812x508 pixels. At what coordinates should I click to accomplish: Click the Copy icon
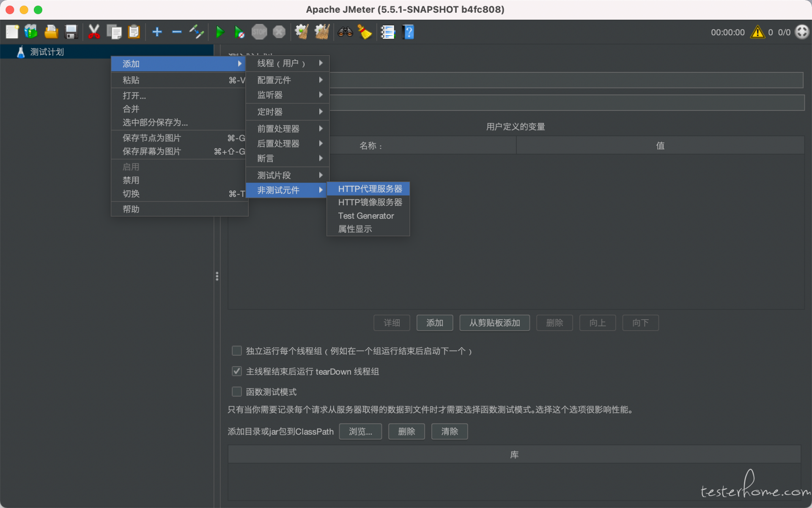coord(114,32)
